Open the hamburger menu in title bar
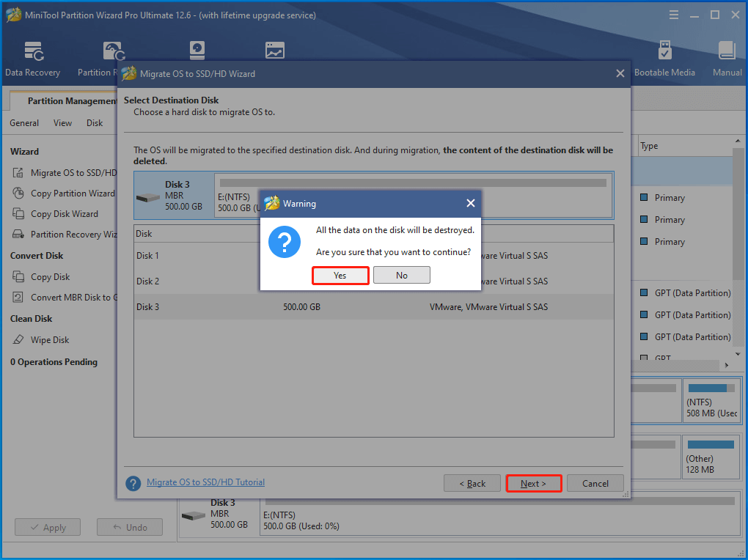The width and height of the screenshot is (748, 560). (674, 15)
